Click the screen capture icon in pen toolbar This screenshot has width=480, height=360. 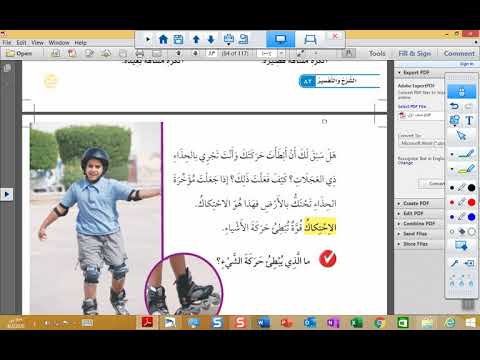(461, 246)
